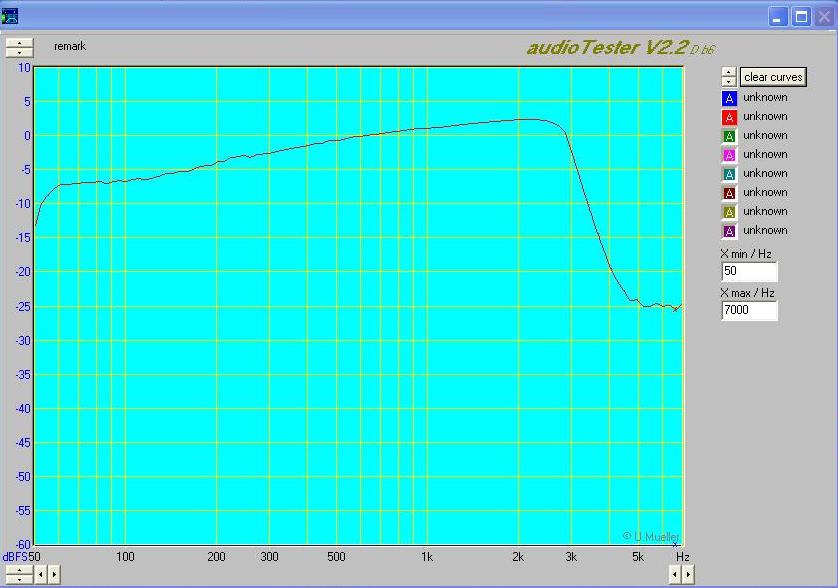Click right arrow at bottom-left of graph
The height and width of the screenshot is (588, 838).
pyautogui.click(x=54, y=575)
